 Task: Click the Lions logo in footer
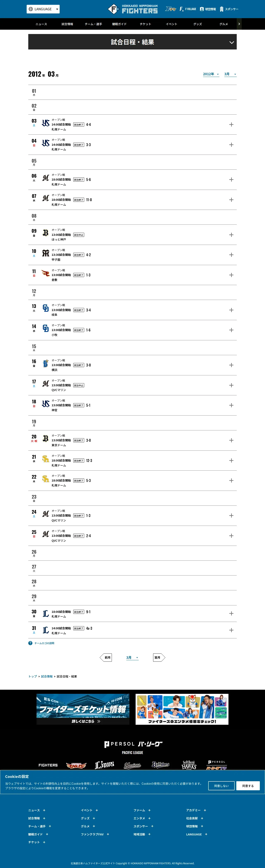pyautogui.click(x=104, y=765)
